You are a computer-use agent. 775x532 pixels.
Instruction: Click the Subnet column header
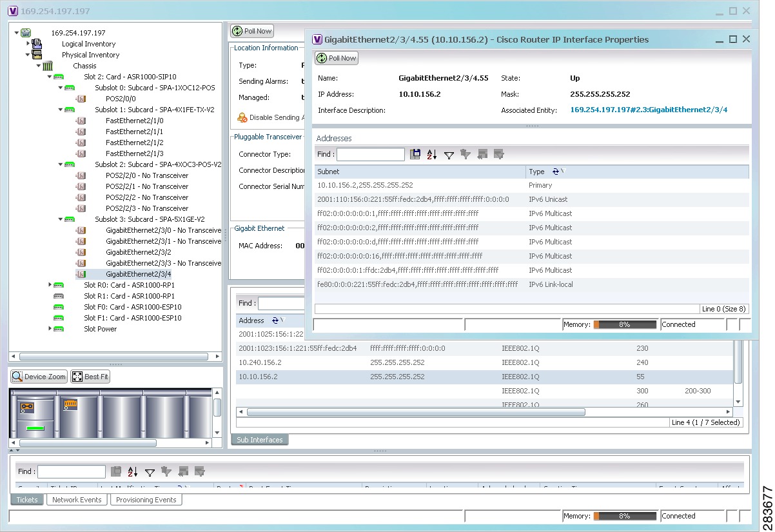(420, 172)
